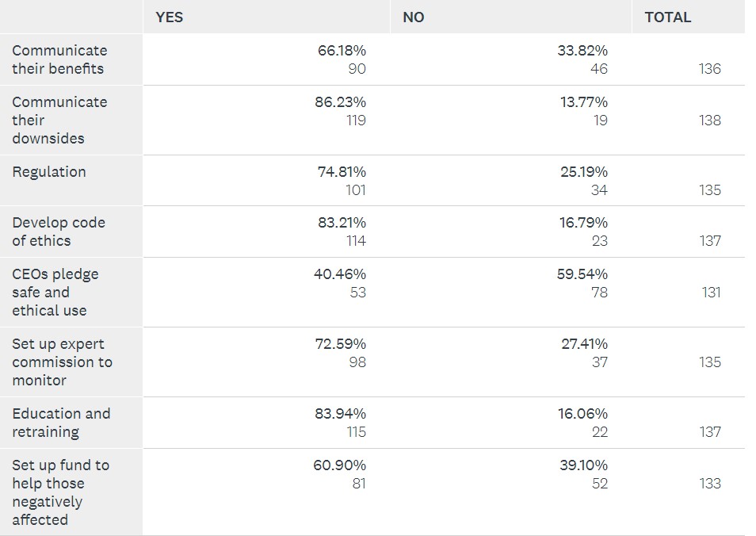Click the 66.18% YES value

tap(342, 51)
